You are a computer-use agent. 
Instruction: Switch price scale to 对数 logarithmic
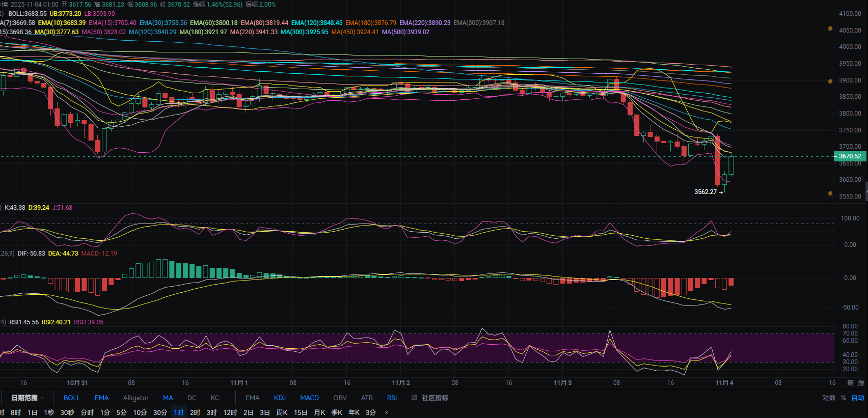(x=829, y=398)
